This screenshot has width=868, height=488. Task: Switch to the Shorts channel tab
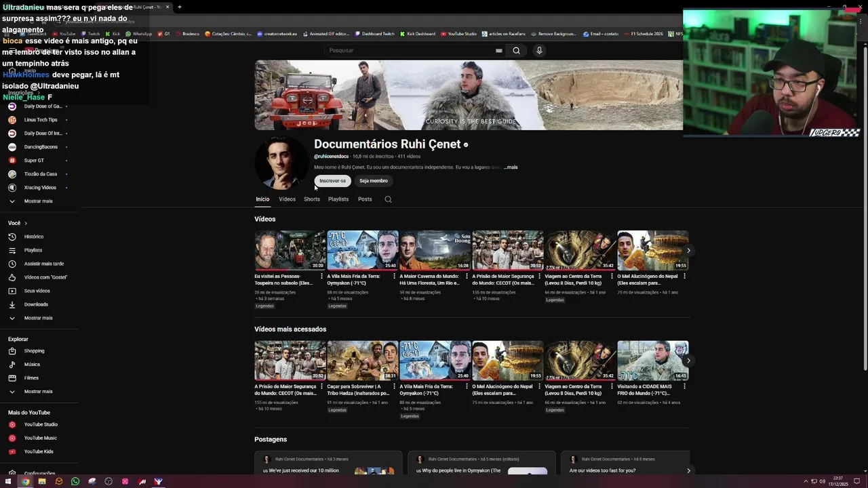pos(312,199)
